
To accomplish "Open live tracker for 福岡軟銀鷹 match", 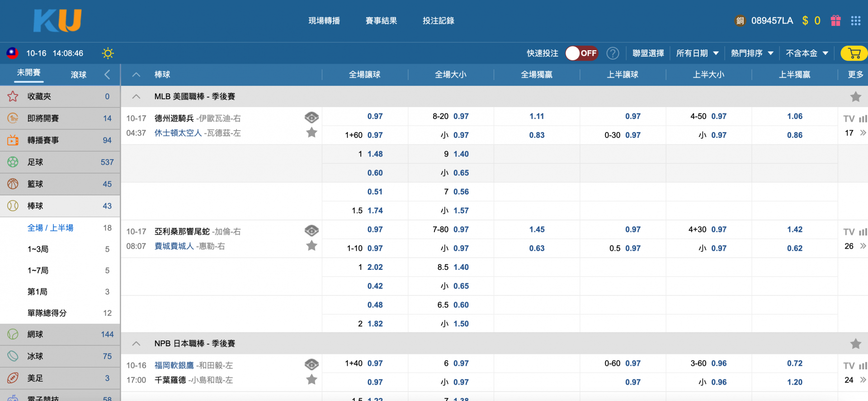I will click(311, 364).
